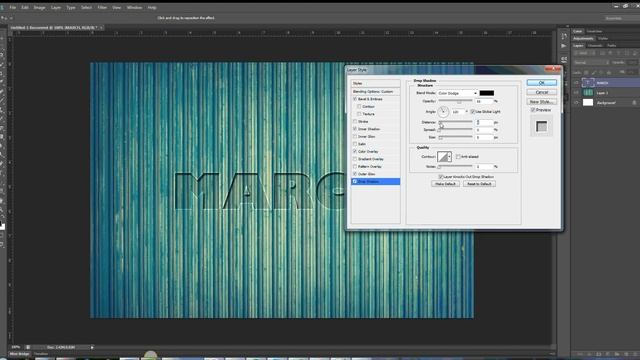Open the Edit menu
Viewport: 640px width, 360px height.
(x=25, y=7)
